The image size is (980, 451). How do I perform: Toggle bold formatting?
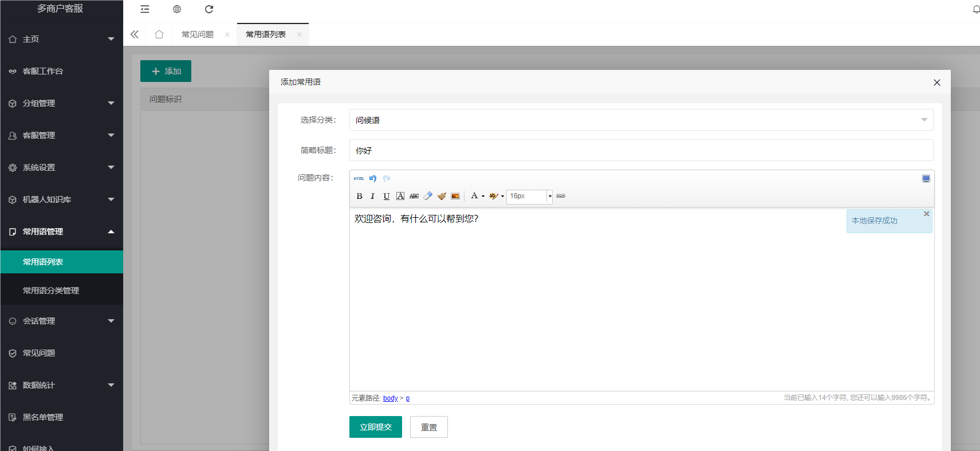click(x=359, y=196)
